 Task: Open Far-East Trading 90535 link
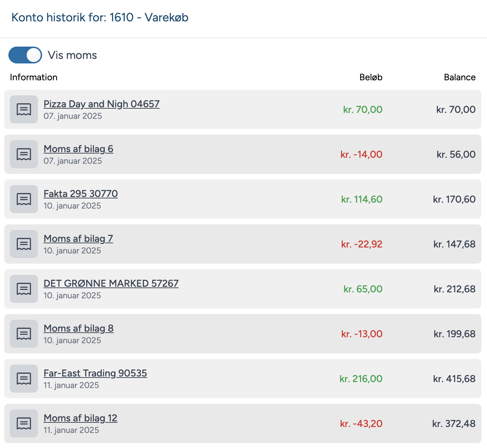point(95,373)
